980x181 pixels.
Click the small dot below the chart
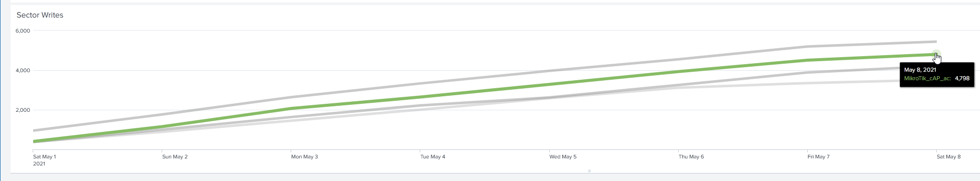click(x=589, y=171)
